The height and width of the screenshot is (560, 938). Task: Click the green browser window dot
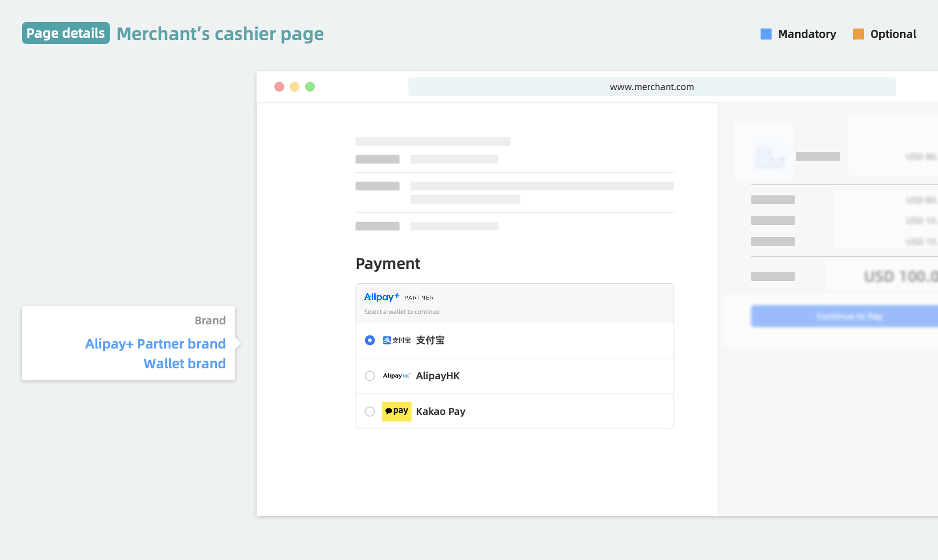pyautogui.click(x=310, y=87)
